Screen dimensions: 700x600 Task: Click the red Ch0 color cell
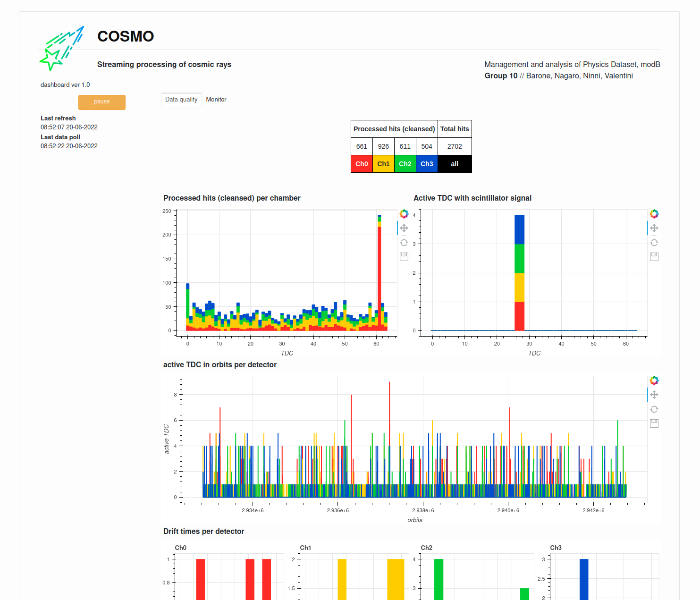coord(362,164)
